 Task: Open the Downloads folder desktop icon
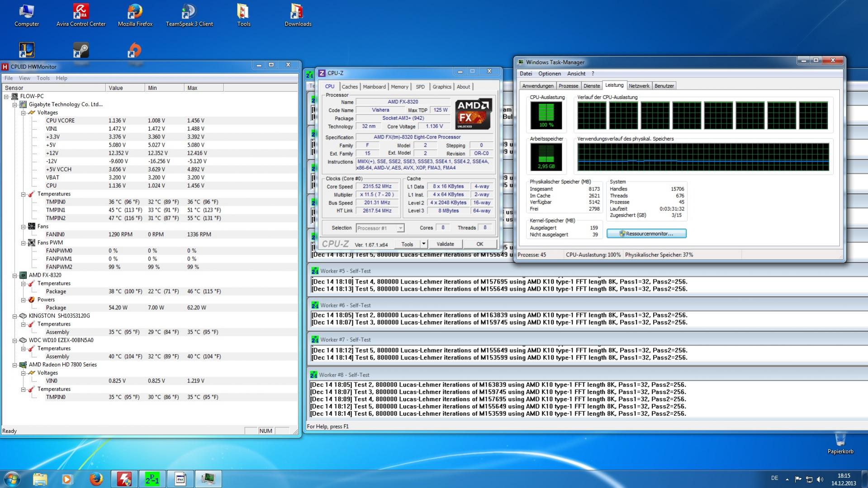pyautogui.click(x=298, y=15)
